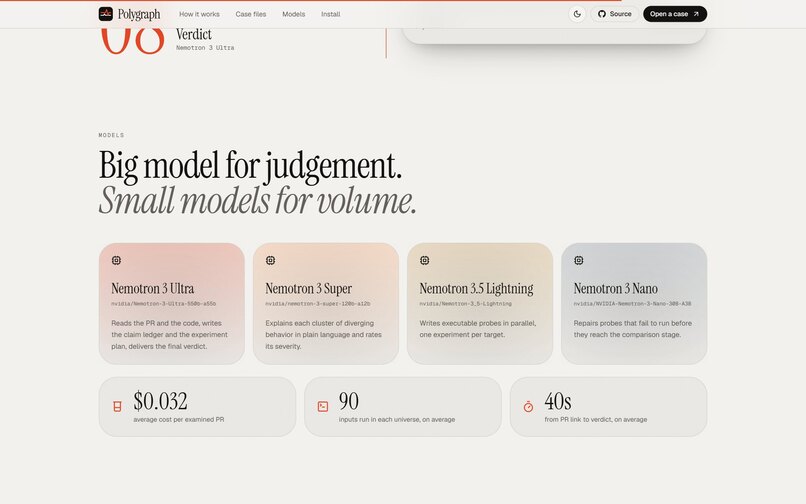Viewport: 806px width, 504px height.
Task: Click 'inputs run in each universe' label
Action: click(x=397, y=420)
